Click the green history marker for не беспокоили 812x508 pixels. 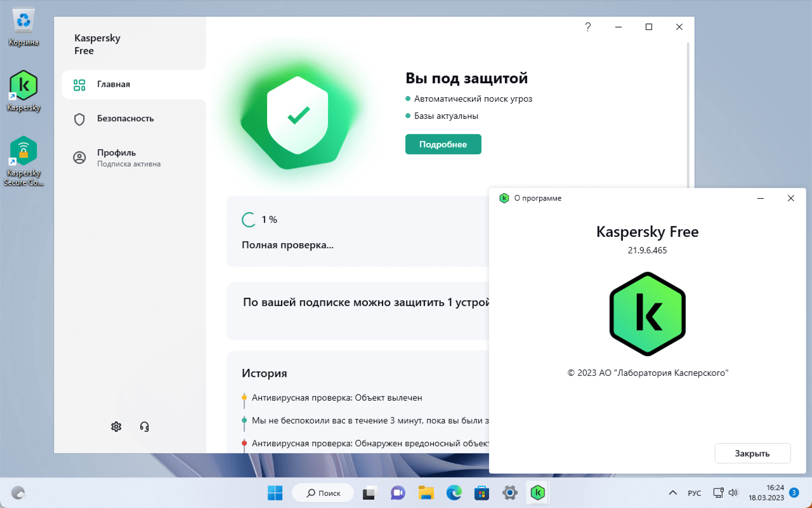244,420
